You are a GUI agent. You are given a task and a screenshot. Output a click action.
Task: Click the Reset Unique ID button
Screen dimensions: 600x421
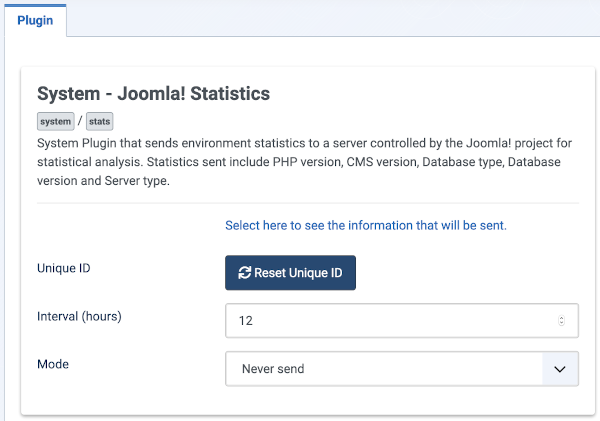pos(290,273)
